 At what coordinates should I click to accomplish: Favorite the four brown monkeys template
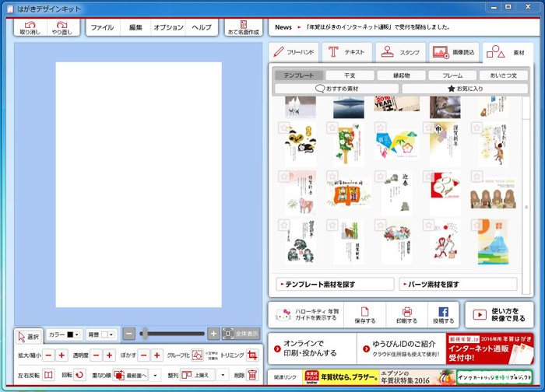coord(476,177)
